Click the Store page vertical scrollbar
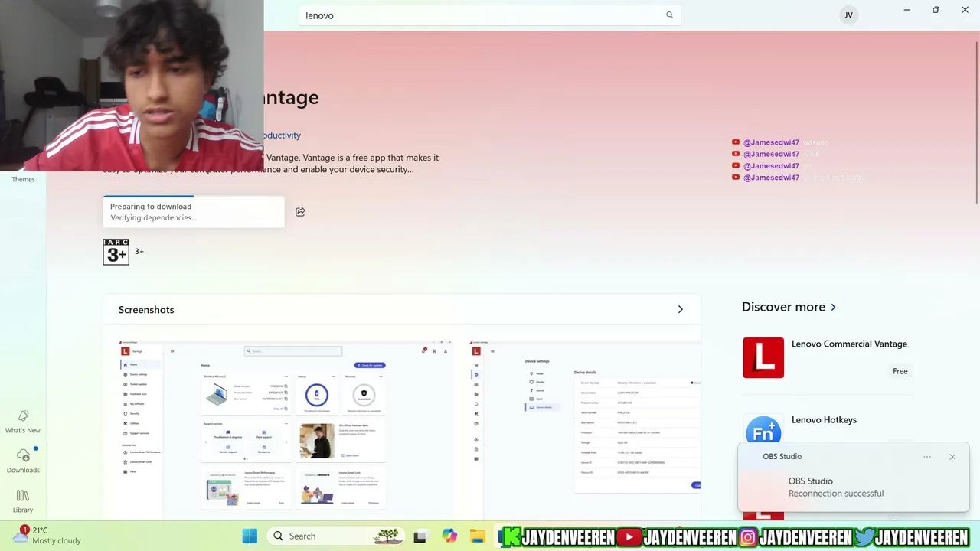 point(976,121)
